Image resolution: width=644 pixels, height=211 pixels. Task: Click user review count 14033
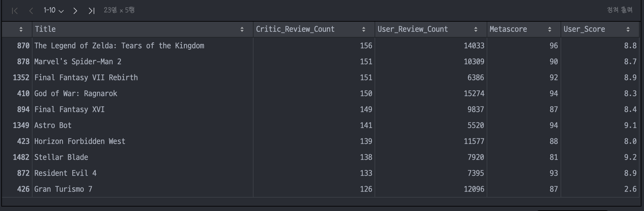click(474, 46)
